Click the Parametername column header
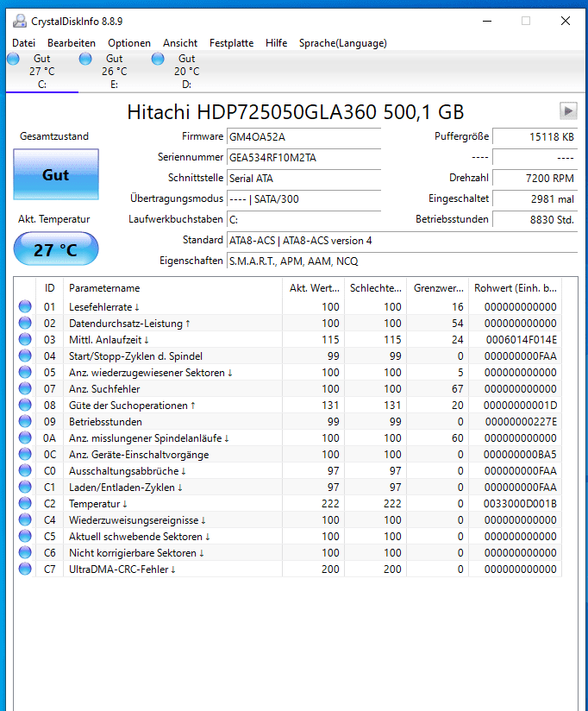Image resolution: width=588 pixels, height=711 pixels. point(172,288)
